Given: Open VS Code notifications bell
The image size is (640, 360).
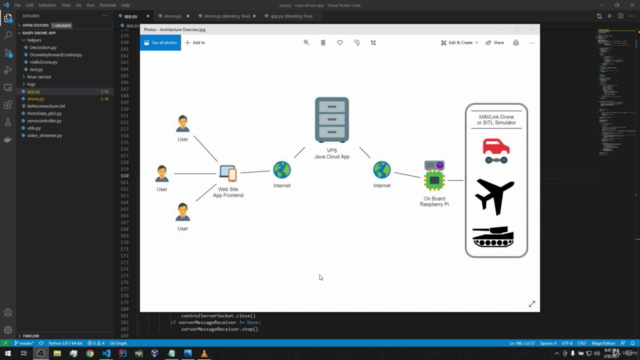Looking at the screenshot, I should coord(633,343).
